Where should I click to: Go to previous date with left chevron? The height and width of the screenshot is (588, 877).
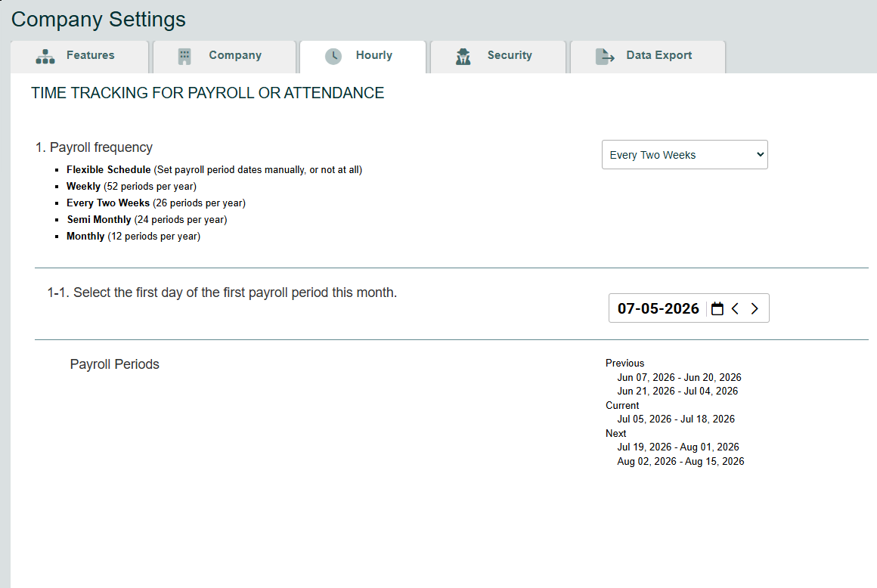[x=736, y=308]
